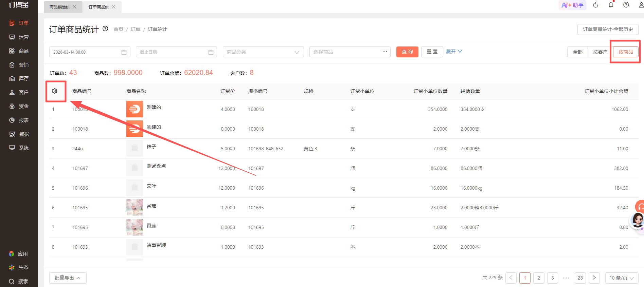
Task: Go to next page arrow
Action: tap(594, 278)
